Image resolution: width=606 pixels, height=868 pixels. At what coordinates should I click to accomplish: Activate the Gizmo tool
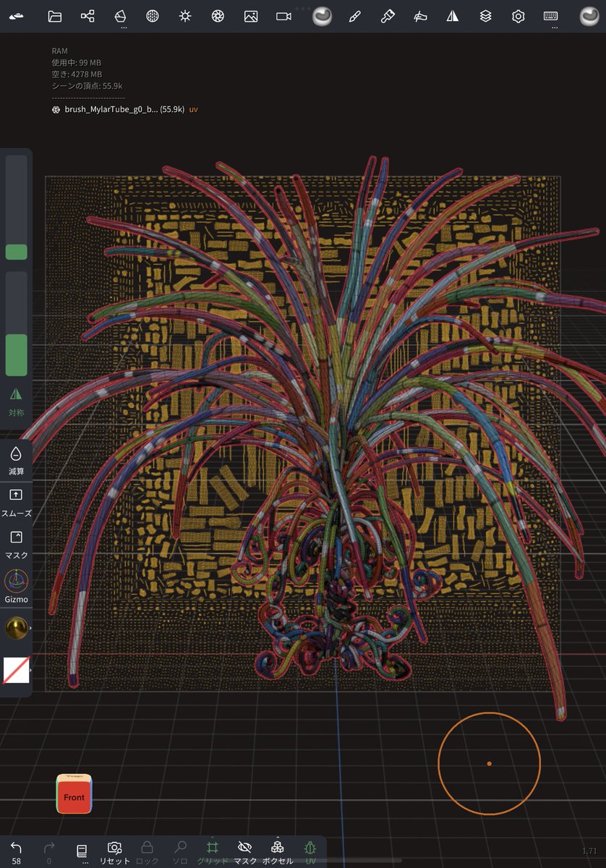click(x=16, y=586)
